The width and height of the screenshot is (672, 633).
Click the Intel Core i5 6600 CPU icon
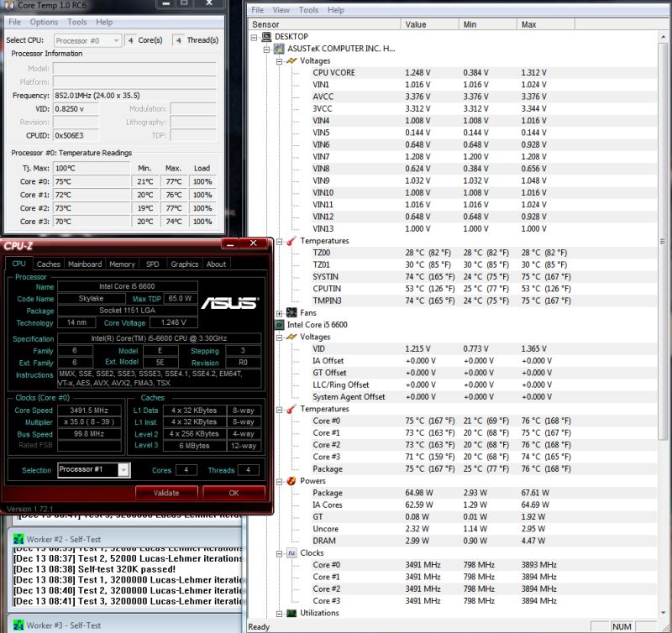click(x=279, y=325)
